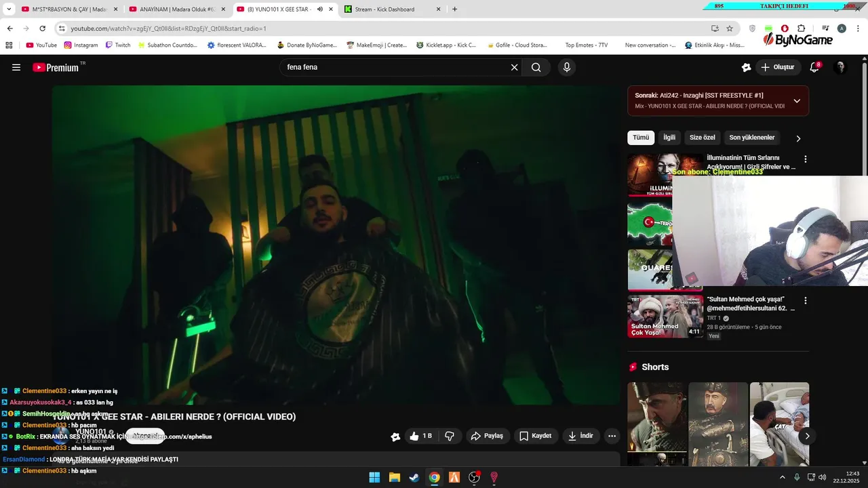Viewport: 868px width, 488px height.
Task: Open the YouTube hamburger guide menu
Action: [16, 67]
